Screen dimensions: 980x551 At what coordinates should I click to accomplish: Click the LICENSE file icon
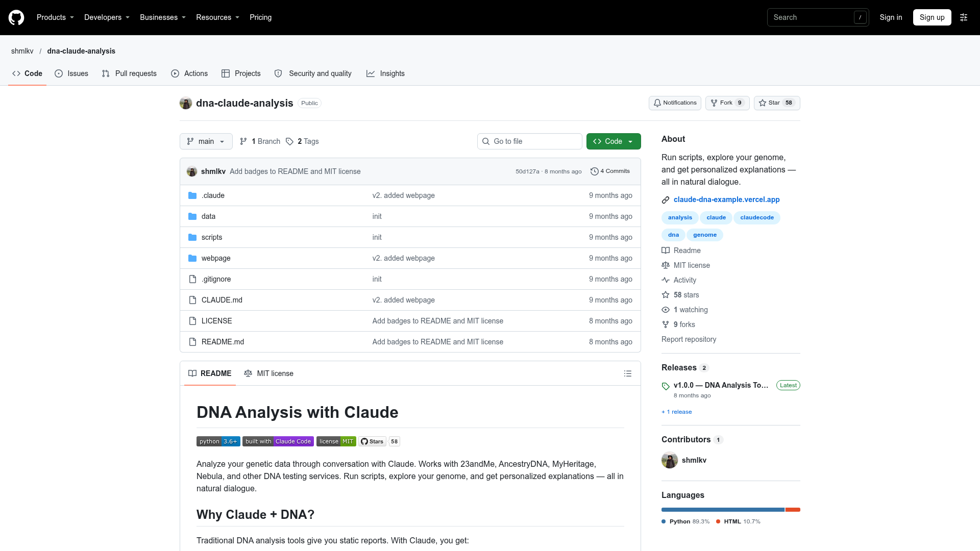coord(192,321)
